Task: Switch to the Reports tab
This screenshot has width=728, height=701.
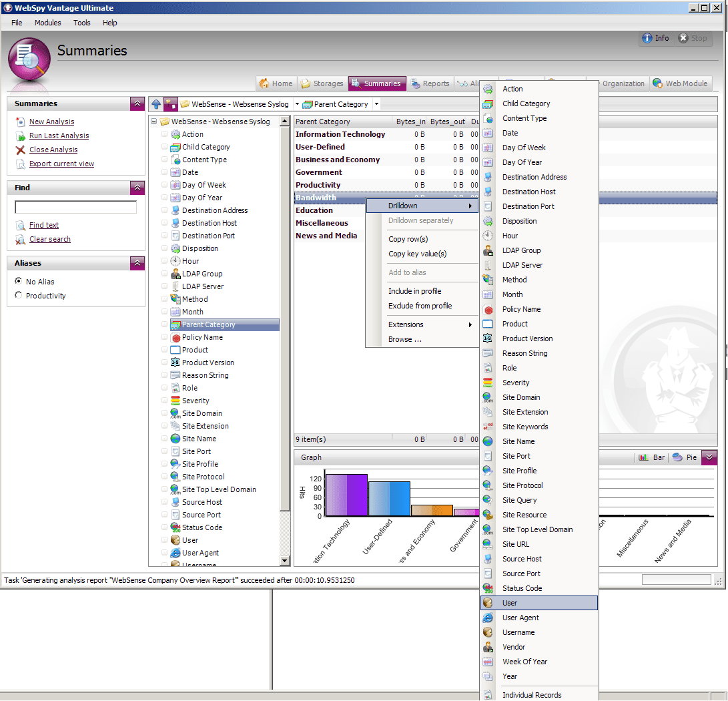Action: click(x=430, y=83)
